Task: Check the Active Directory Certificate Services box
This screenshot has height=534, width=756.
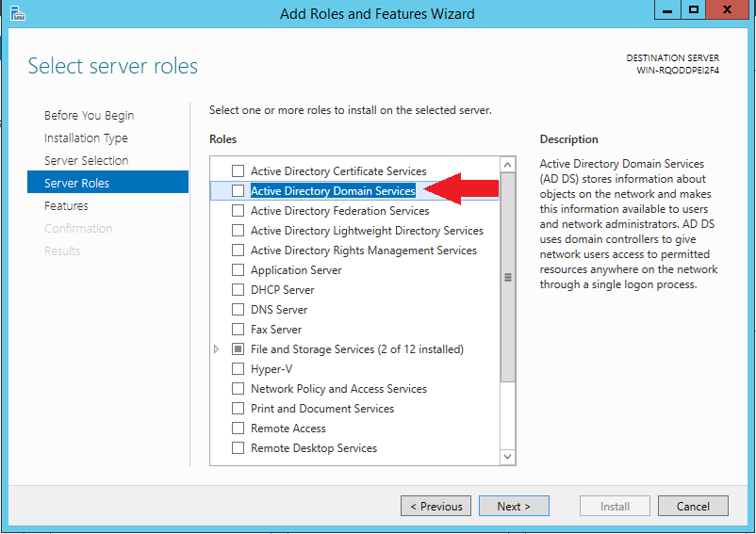Action: click(x=238, y=171)
